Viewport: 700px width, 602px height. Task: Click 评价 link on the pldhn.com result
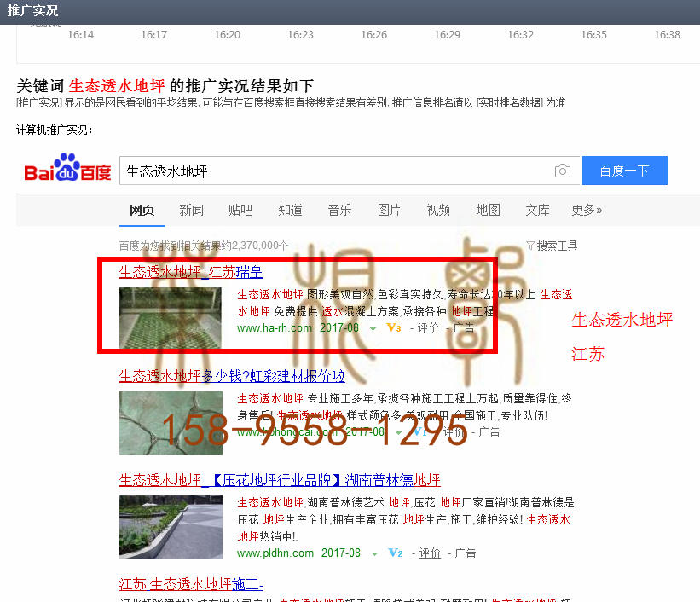point(430,553)
